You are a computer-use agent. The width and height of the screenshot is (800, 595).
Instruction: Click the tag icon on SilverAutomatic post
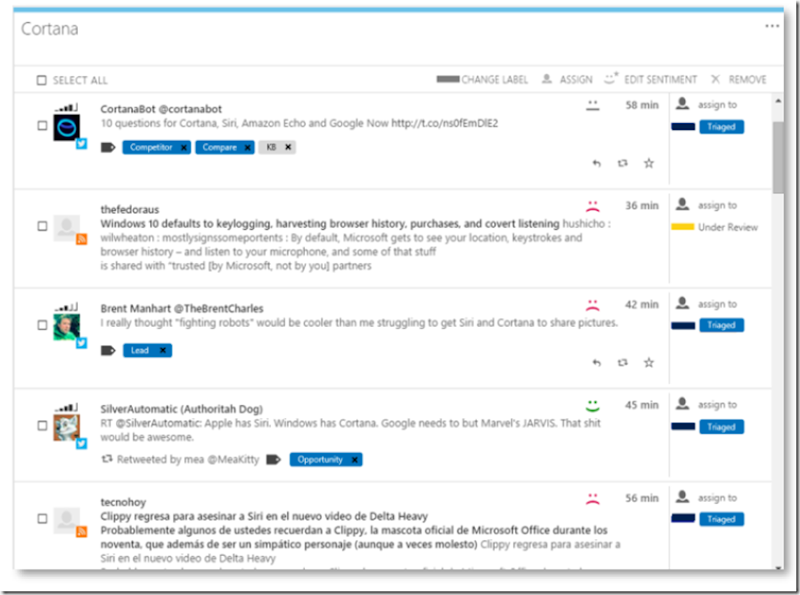[274, 460]
